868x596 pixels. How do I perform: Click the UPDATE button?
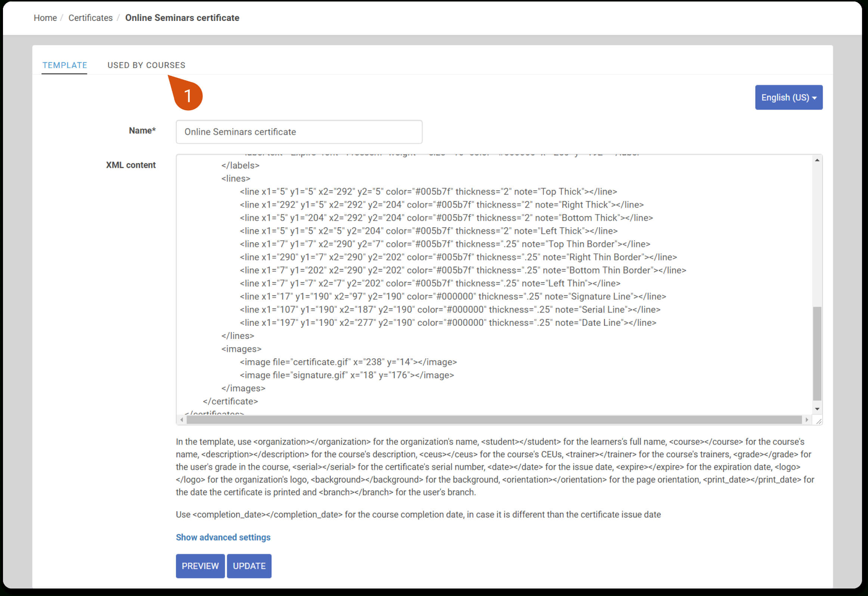249,565
